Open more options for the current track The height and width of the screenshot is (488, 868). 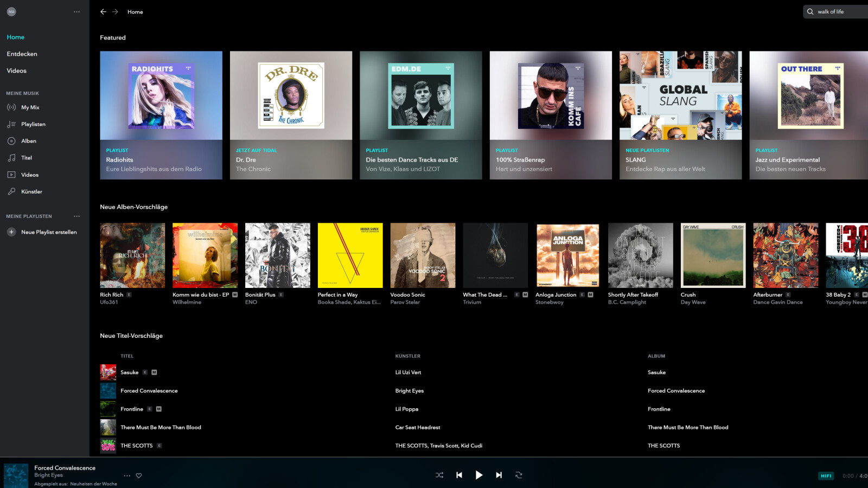click(127, 476)
